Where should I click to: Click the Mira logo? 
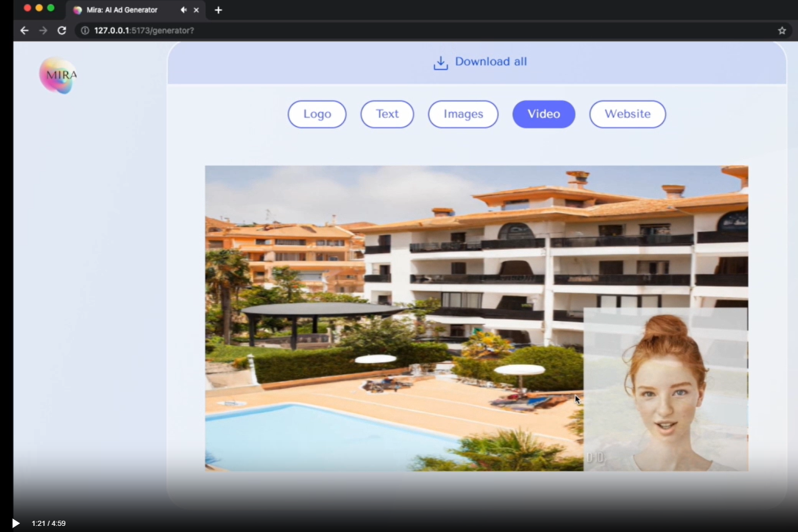coord(58,76)
